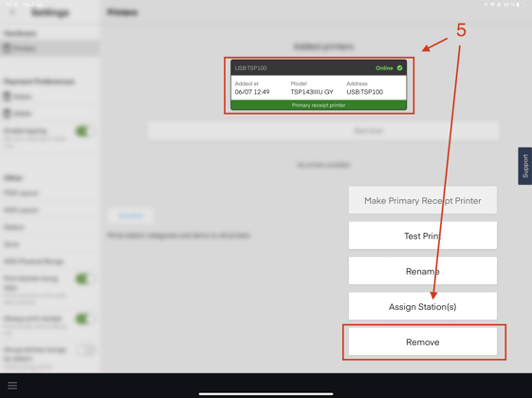Click the green Online check icon
This screenshot has width=532, height=398.
click(x=399, y=68)
